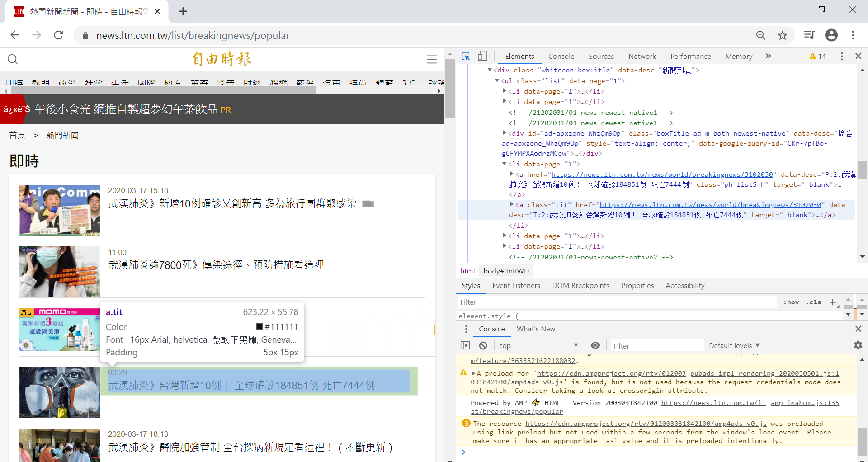Click the zoom magnifier icon in address bar
The height and width of the screenshot is (462, 868).
coord(761,35)
